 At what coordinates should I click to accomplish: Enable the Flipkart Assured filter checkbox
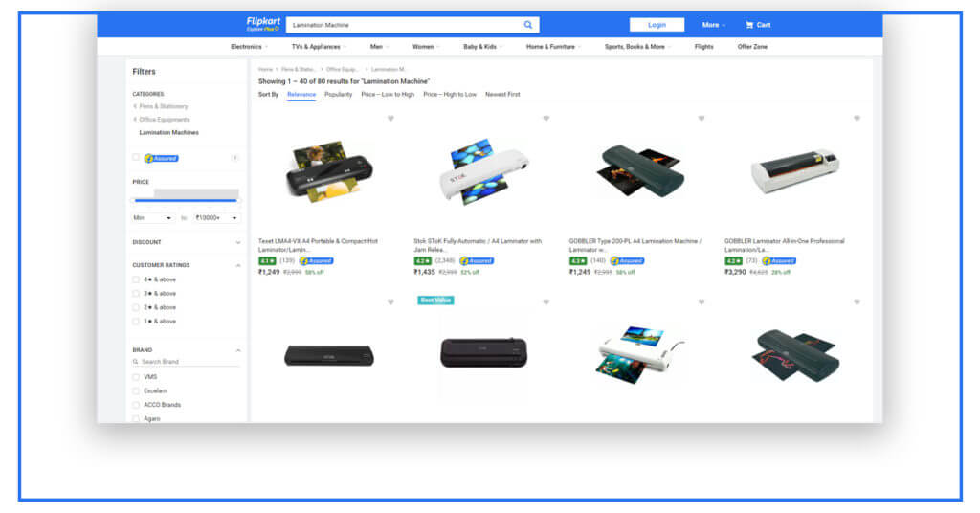[x=136, y=158]
